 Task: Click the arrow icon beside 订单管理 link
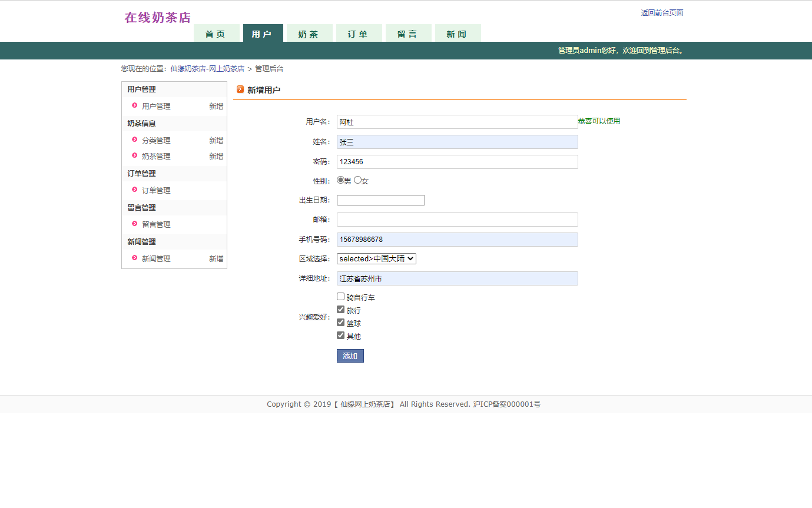pyautogui.click(x=135, y=190)
